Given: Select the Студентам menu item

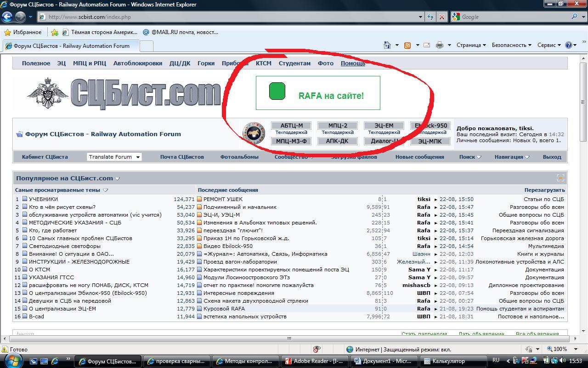Looking at the screenshot, I should (294, 63).
